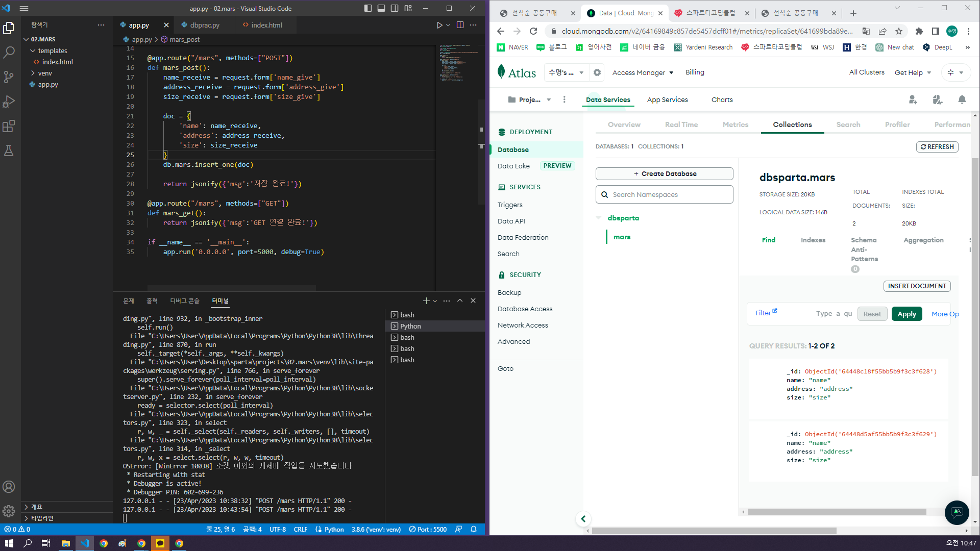
Task: Translate this page icon in address bar
Action: point(866,31)
